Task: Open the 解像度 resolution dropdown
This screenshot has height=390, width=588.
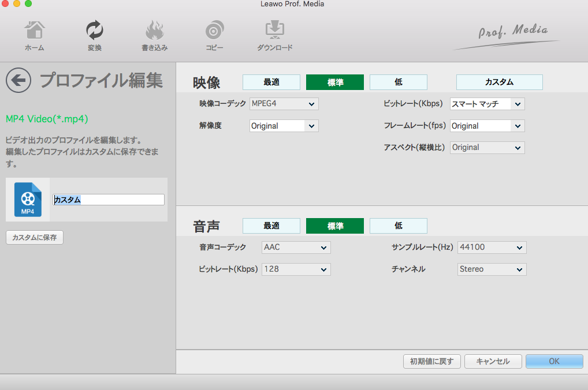Action: [x=284, y=126]
